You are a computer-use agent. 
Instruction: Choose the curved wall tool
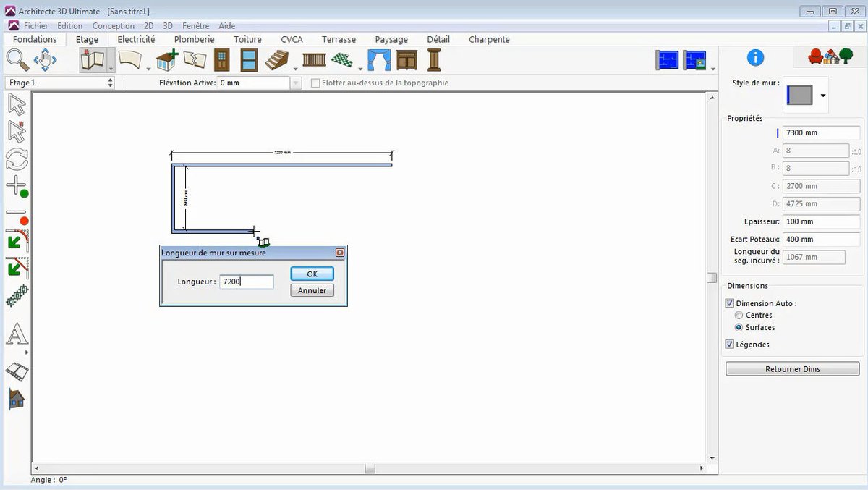click(130, 59)
